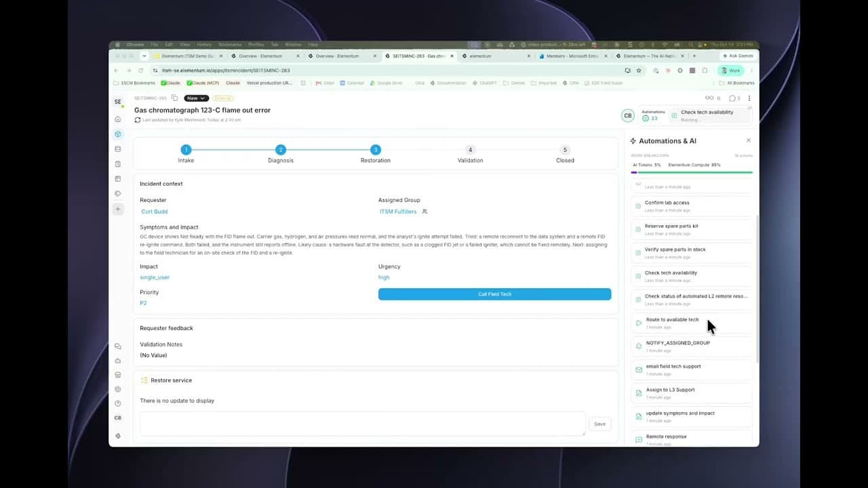Viewport: 868px width, 488px height.
Task: Open the Route to available tech automation
Action: (x=692, y=323)
